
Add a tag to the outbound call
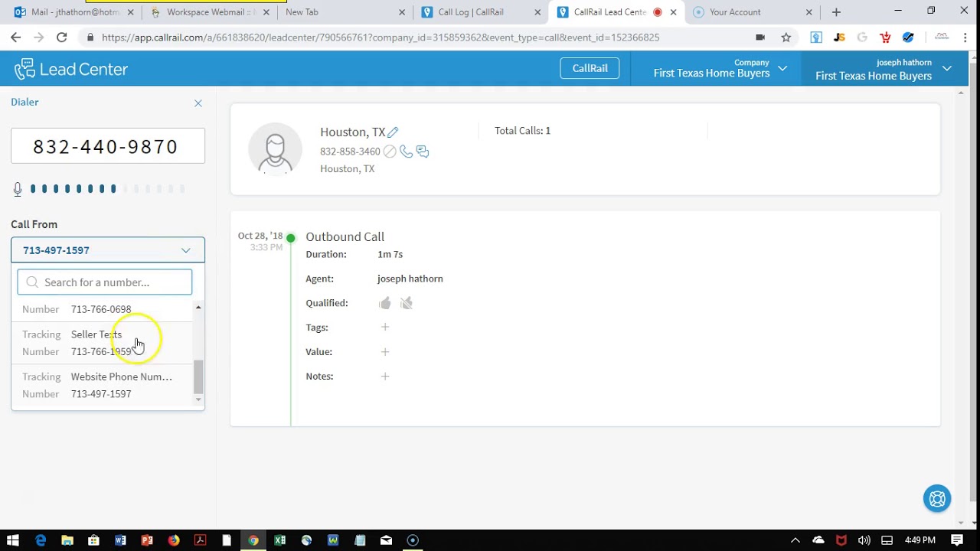(x=385, y=328)
